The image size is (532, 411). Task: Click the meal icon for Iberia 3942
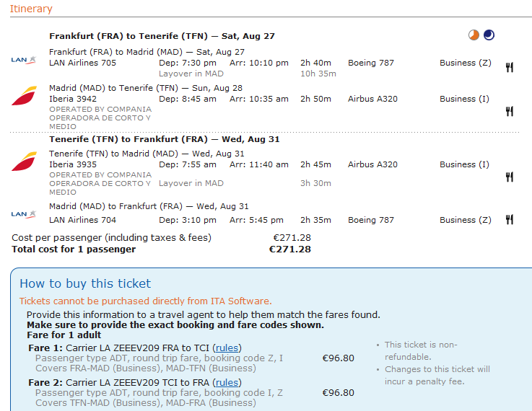point(510,111)
